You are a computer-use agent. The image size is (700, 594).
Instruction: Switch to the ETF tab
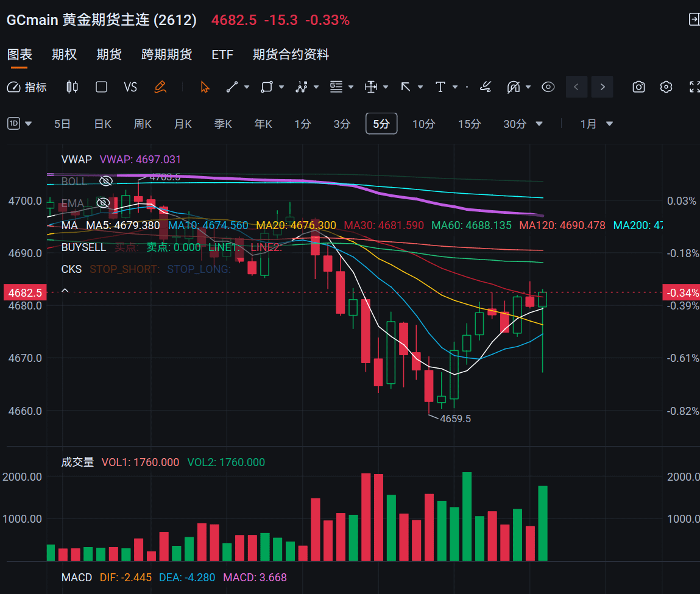click(222, 54)
